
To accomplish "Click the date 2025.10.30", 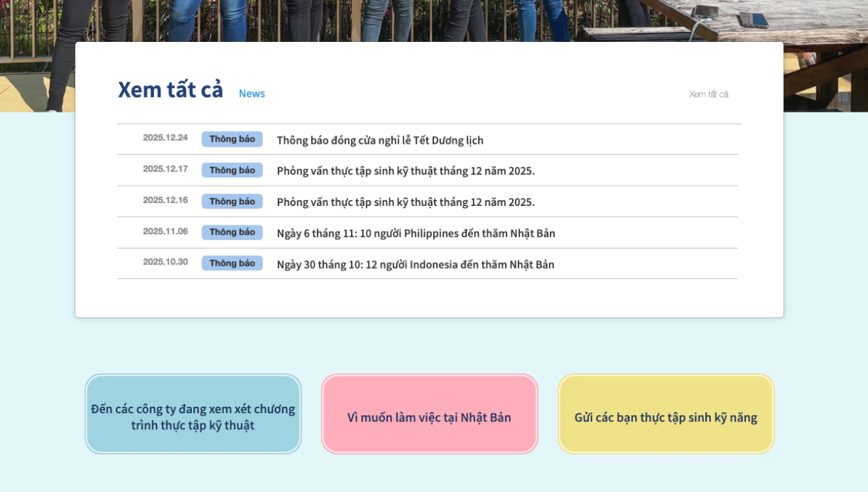I will point(165,262).
